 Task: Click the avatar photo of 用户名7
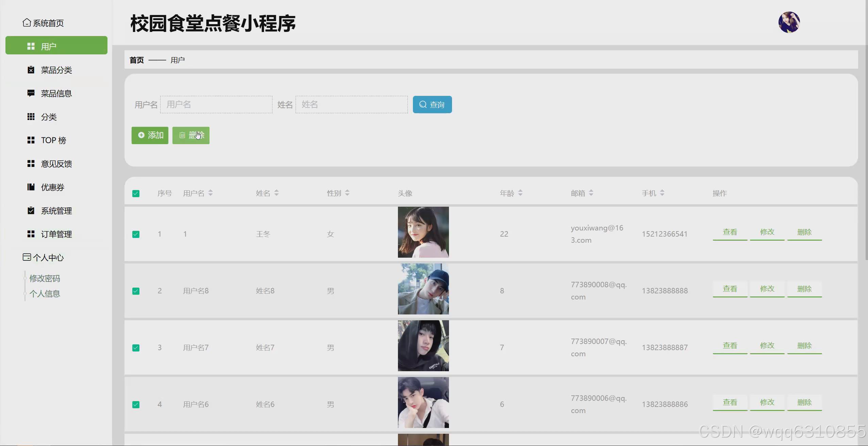coord(423,346)
